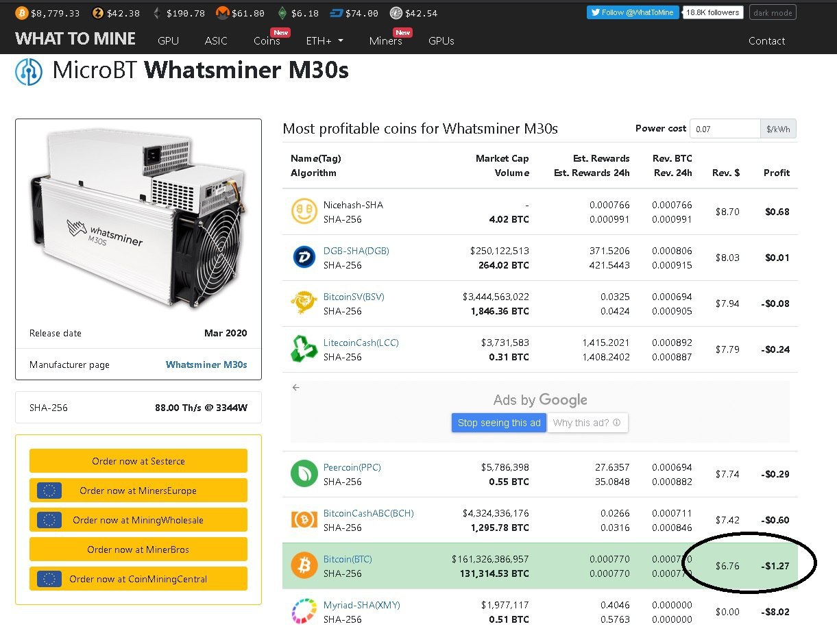Open the WHAT TO MINE home link
Screen dimensions: 837x644
pyautogui.click(x=75, y=39)
